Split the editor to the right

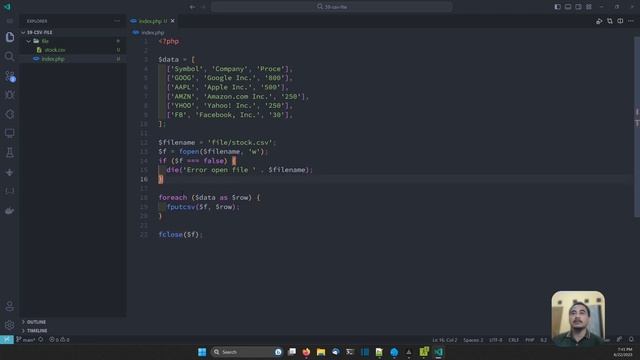pyautogui.click(x=620, y=21)
